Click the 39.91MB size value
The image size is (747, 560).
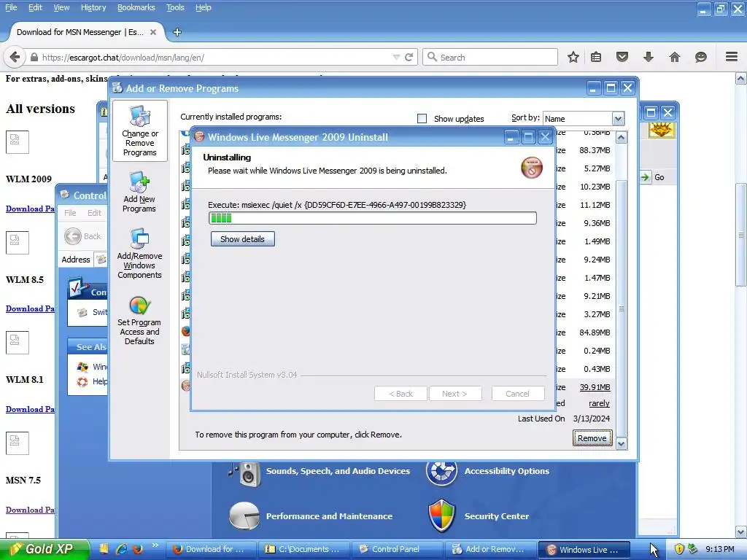595,387
